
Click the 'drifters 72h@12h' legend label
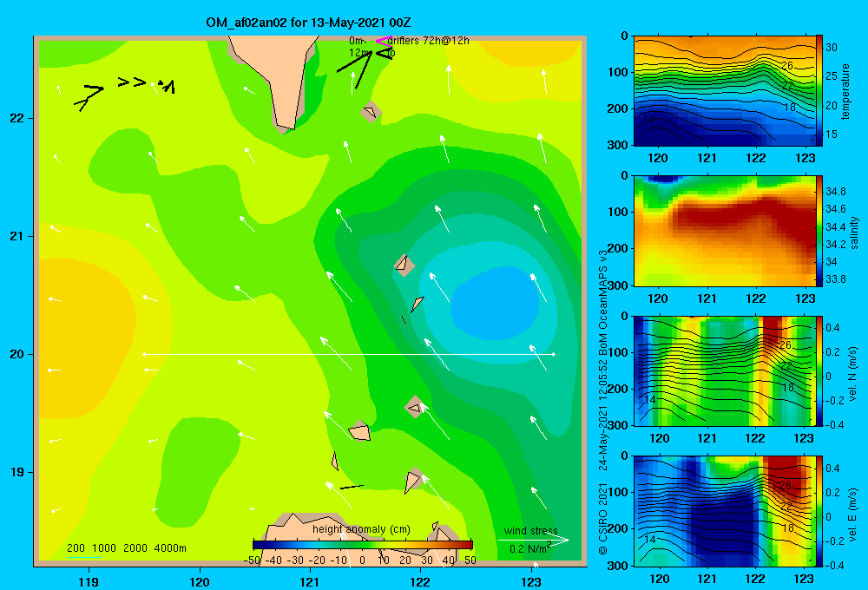pos(428,41)
